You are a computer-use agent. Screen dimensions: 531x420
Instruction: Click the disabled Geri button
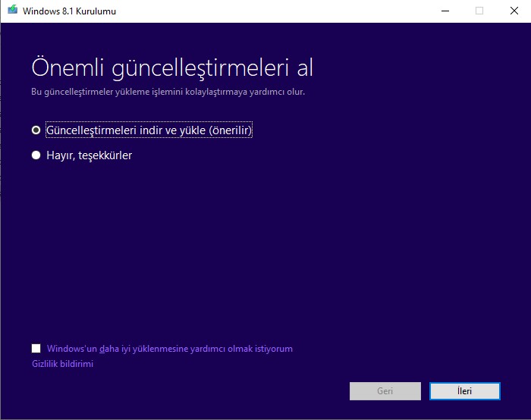385,391
